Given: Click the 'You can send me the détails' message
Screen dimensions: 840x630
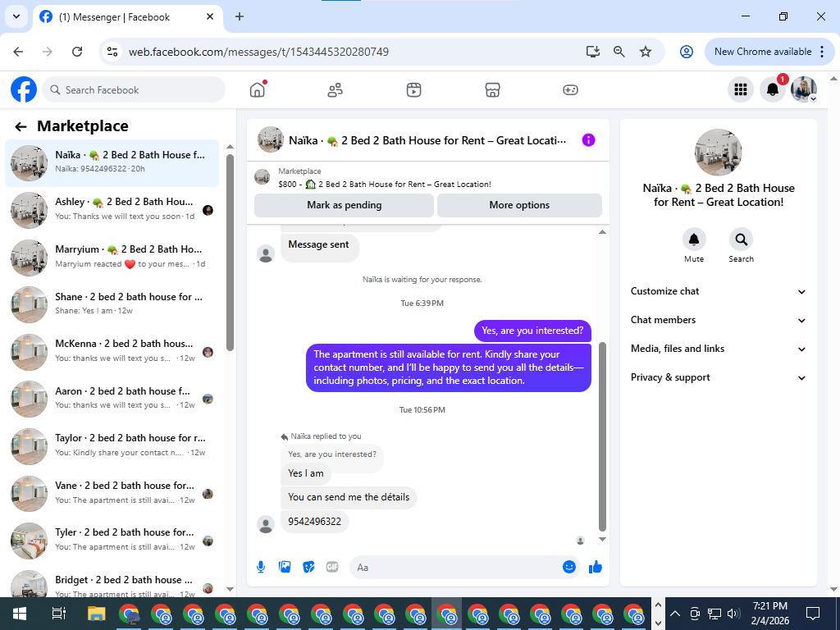Looking at the screenshot, I should point(349,497).
